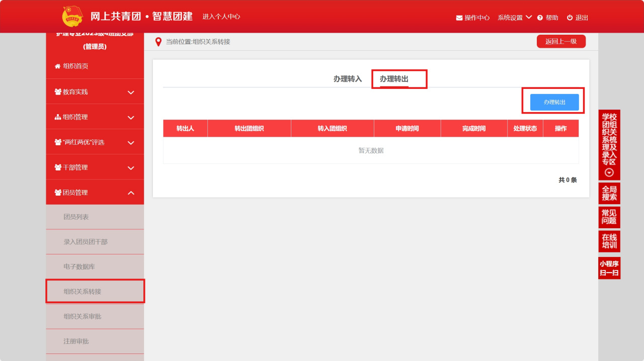Open 系统设置 in the header

pyautogui.click(x=510, y=18)
